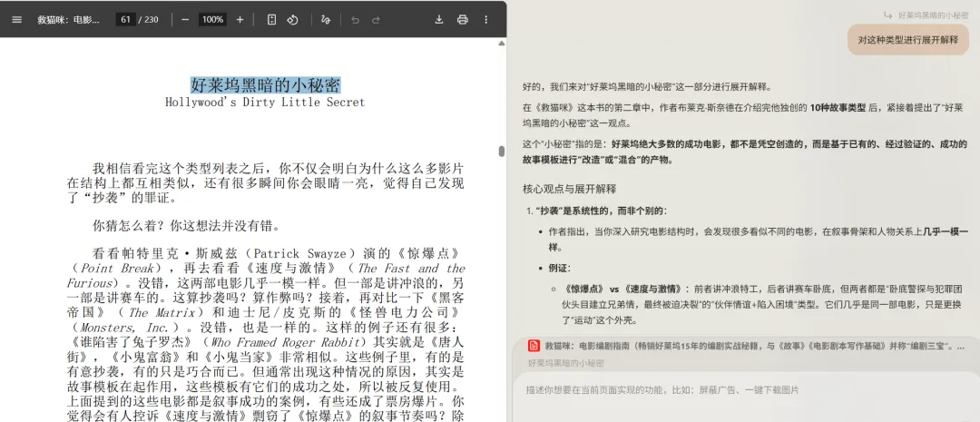Image resolution: width=980 pixels, height=422 pixels.
Task: Click the subtitle Hollywood's Dirty Little Secret
Action: pyautogui.click(x=265, y=102)
